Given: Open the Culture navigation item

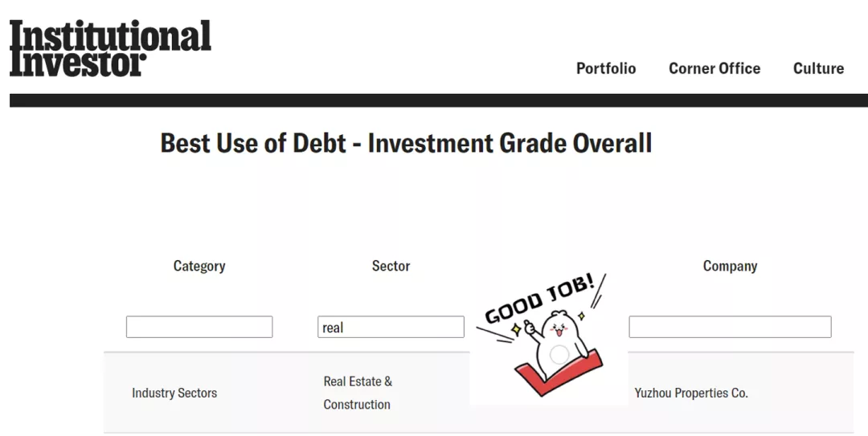Looking at the screenshot, I should (x=818, y=69).
